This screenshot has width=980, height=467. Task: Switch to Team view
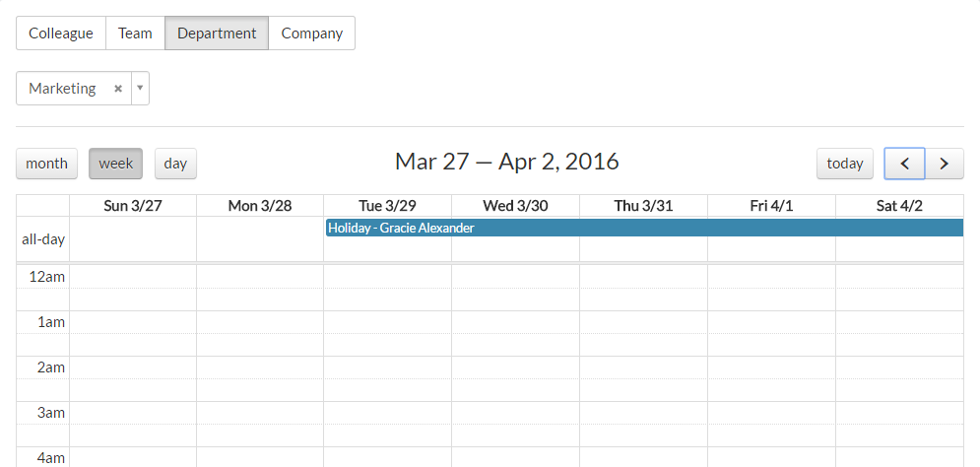pos(135,33)
